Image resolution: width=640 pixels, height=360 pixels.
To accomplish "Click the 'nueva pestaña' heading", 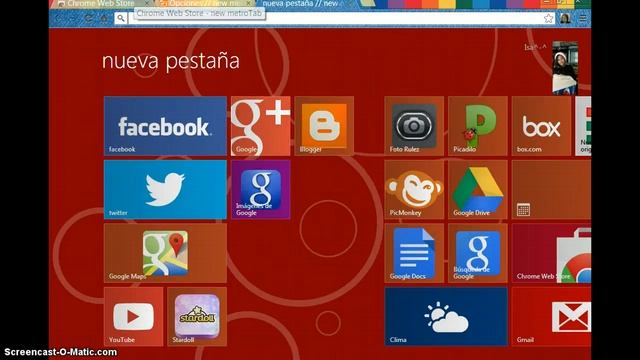I will (171, 61).
